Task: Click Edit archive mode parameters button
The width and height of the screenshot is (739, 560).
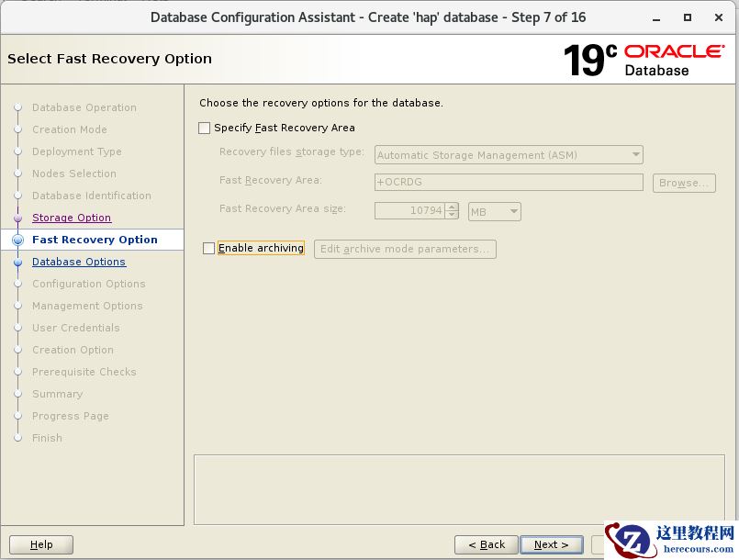Action: (405, 249)
